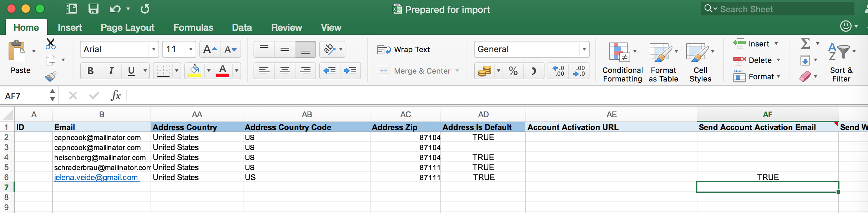Click the Format Painter brush icon
This screenshot has height=213, width=868.
pyautogui.click(x=51, y=76)
